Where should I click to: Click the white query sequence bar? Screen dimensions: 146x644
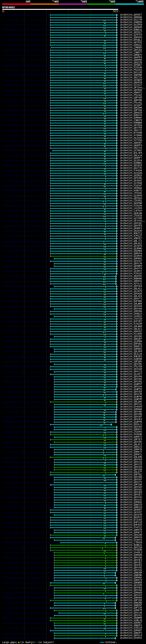[60, 10]
